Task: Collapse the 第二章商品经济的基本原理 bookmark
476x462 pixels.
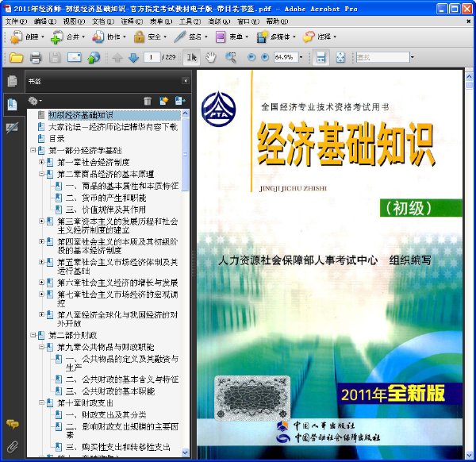Action: point(41,174)
